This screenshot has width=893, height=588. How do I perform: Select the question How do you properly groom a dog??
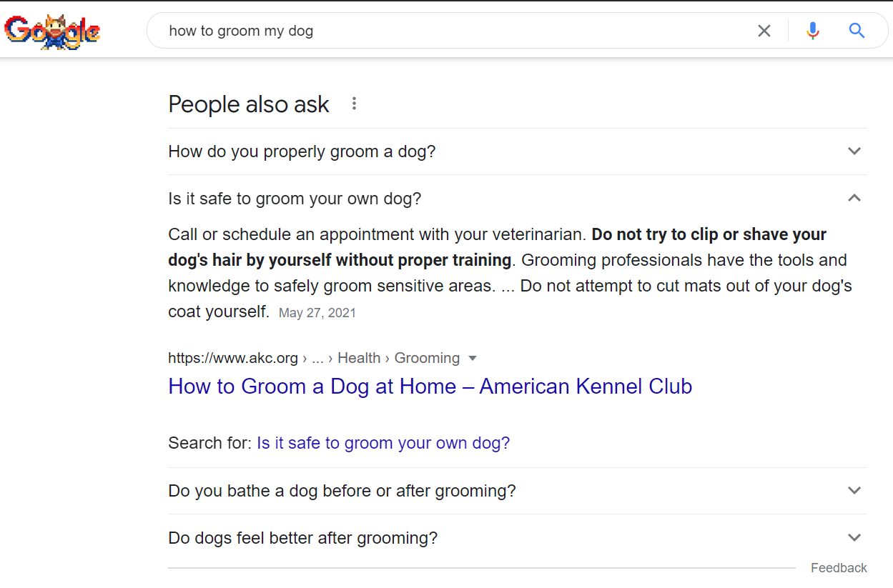(302, 151)
